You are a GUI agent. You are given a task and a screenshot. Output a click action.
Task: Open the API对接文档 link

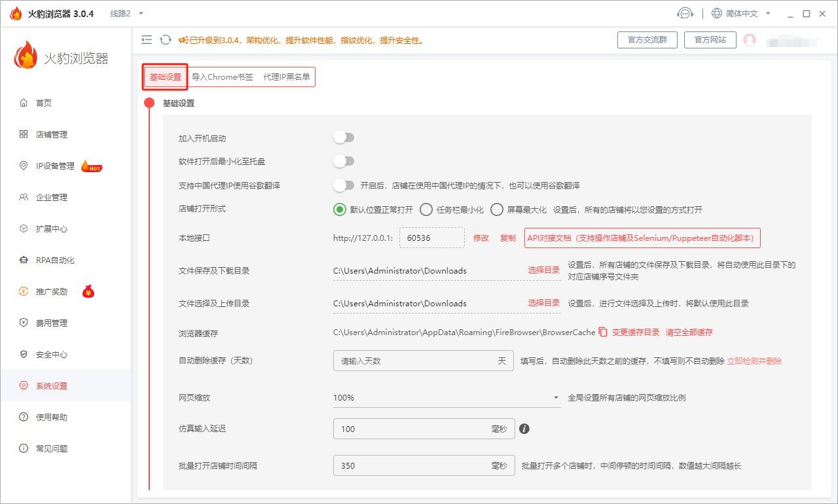(642, 238)
